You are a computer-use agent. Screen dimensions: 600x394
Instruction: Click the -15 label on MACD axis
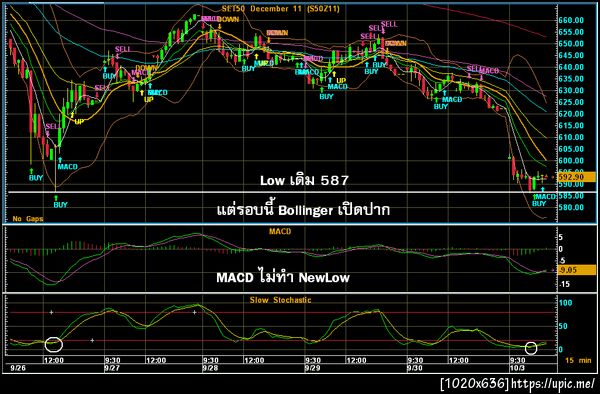[564, 284]
